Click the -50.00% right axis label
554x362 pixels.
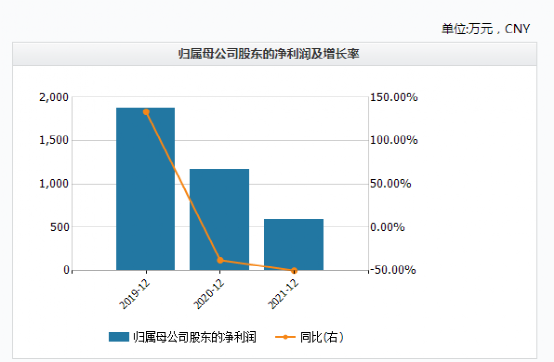[393, 270]
